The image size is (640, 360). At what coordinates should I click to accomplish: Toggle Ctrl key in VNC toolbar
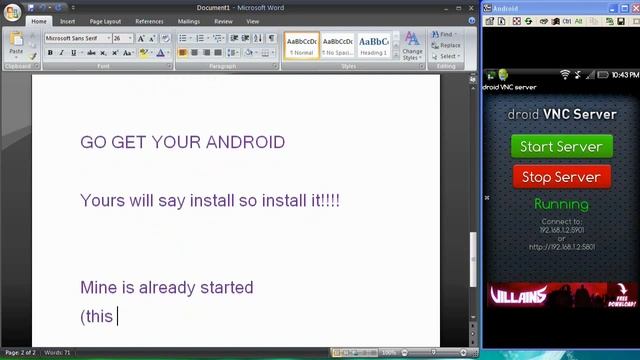[x=567, y=21]
